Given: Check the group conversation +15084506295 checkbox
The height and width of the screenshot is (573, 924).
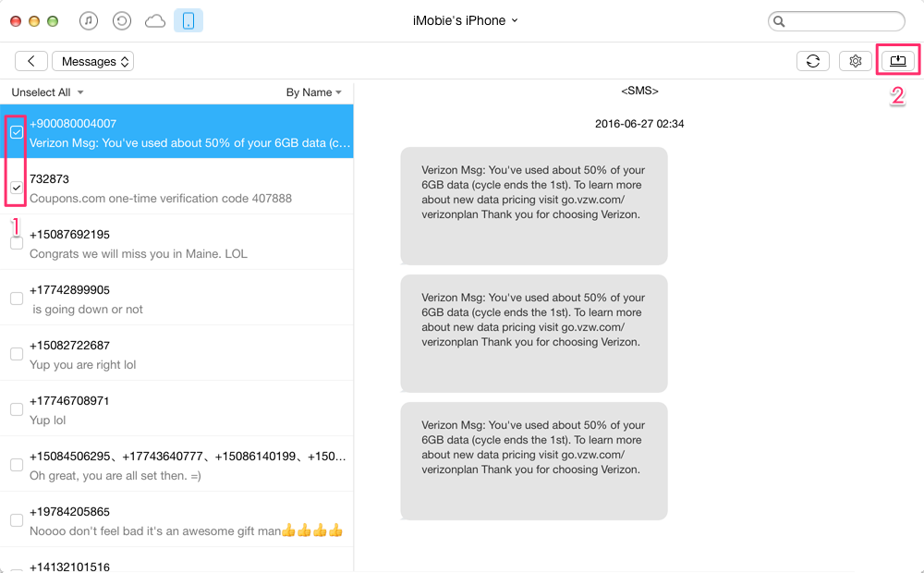Looking at the screenshot, I should 17,465.
